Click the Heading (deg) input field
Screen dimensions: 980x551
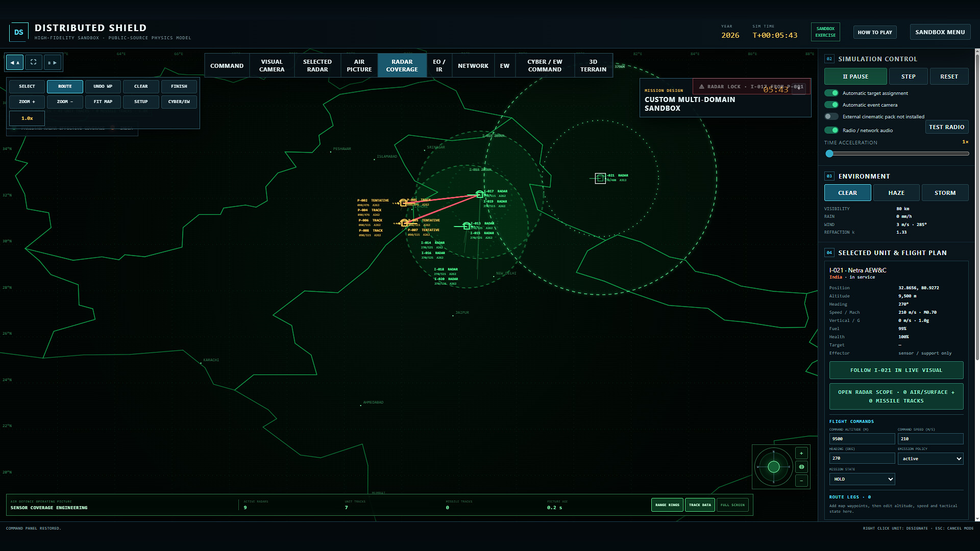(862, 459)
